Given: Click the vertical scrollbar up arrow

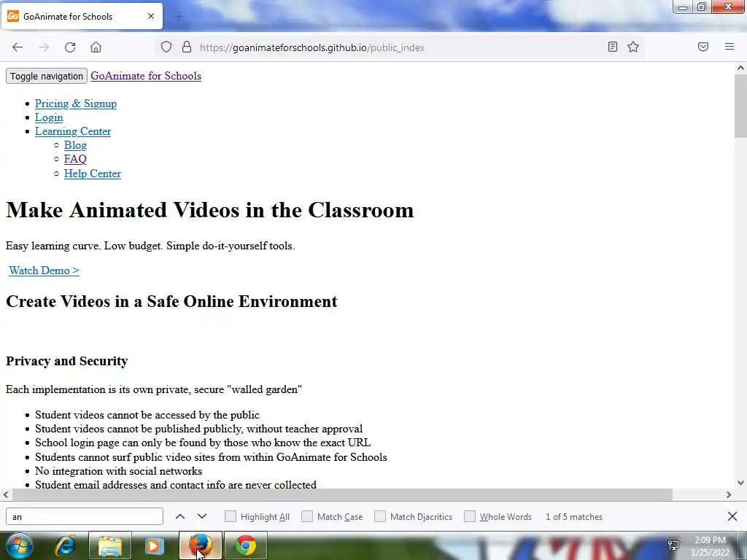Looking at the screenshot, I should pos(740,68).
